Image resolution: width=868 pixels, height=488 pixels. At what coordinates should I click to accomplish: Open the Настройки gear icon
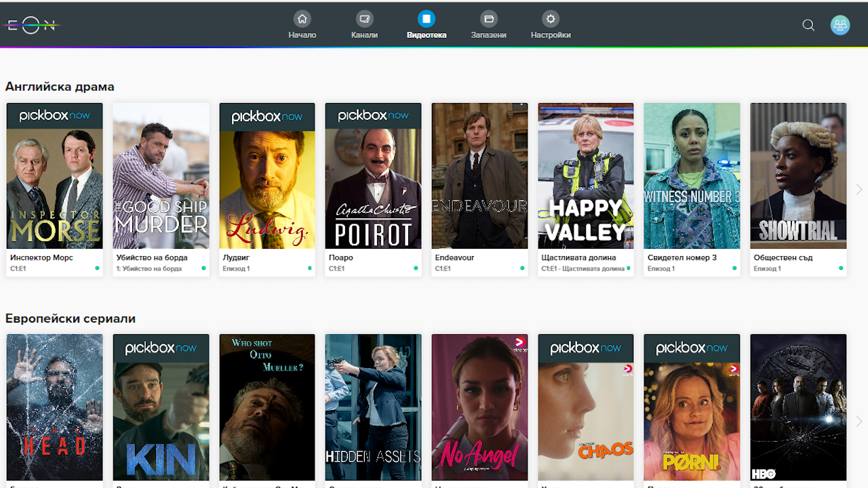coord(551,18)
